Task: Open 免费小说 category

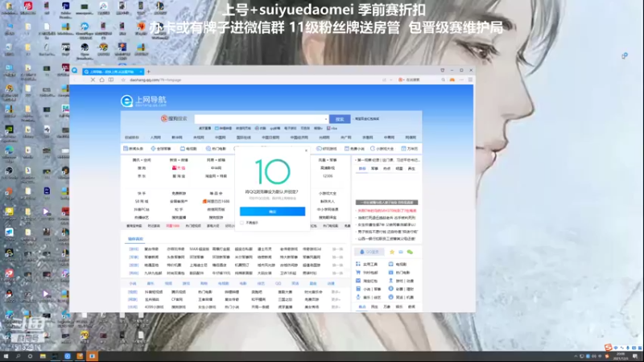Action: pyautogui.click(x=354, y=149)
